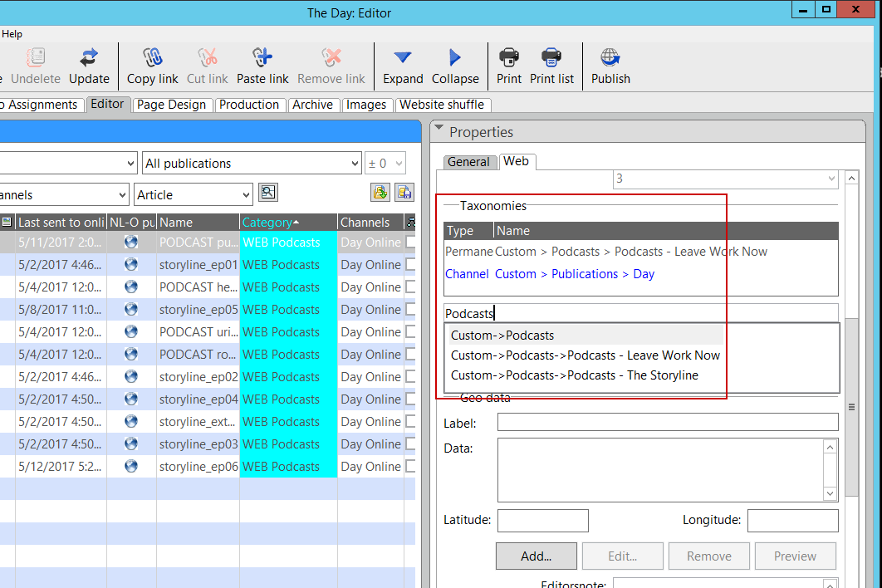
Task: Select suggestion Custom->Podcasts
Action: [586, 336]
